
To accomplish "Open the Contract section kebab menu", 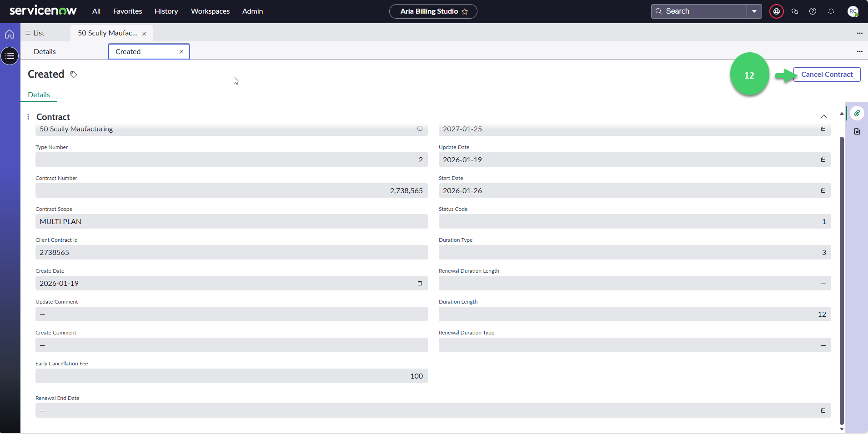I will [x=28, y=117].
